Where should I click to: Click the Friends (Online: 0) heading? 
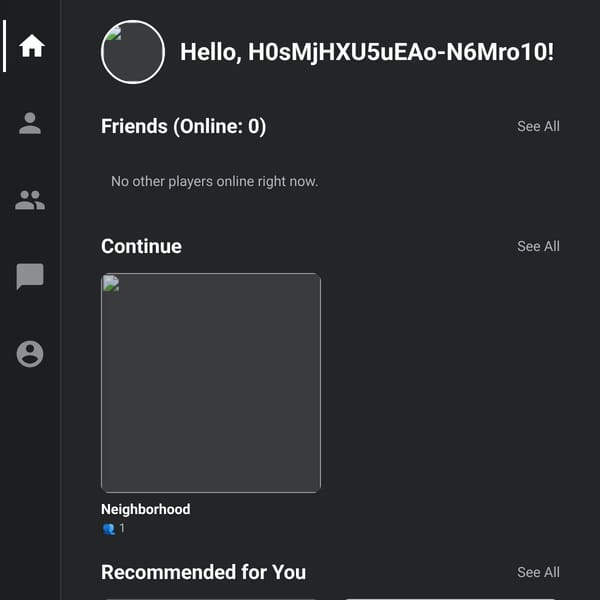coord(183,126)
